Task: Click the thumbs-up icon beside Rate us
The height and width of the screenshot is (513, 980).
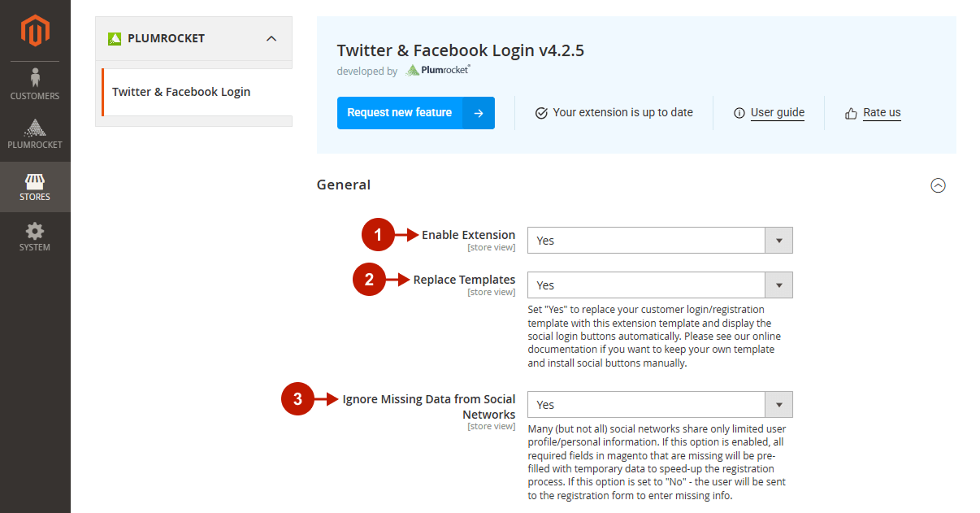Action: pos(851,113)
